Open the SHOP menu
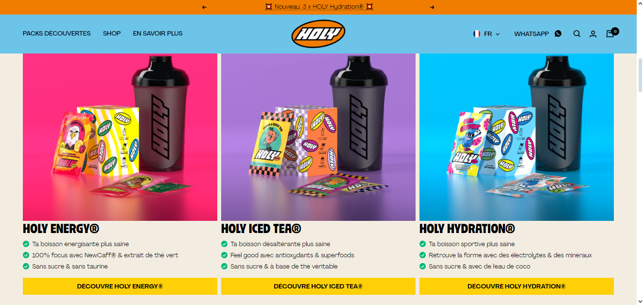Viewport: 644px width, 305px height. (x=112, y=34)
